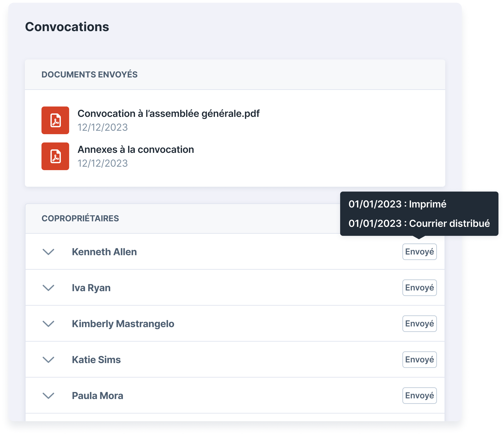Expand Kenneth Allen's row chevron
The height and width of the screenshot is (435, 504).
point(48,252)
